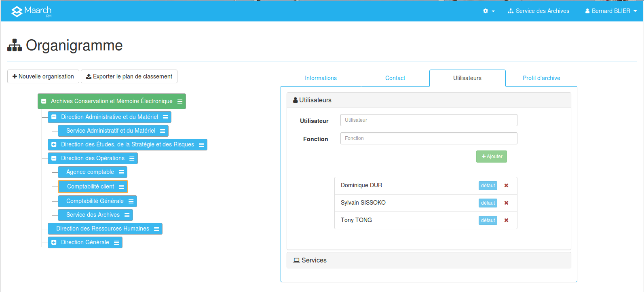Click the Ajouter button

click(492, 157)
